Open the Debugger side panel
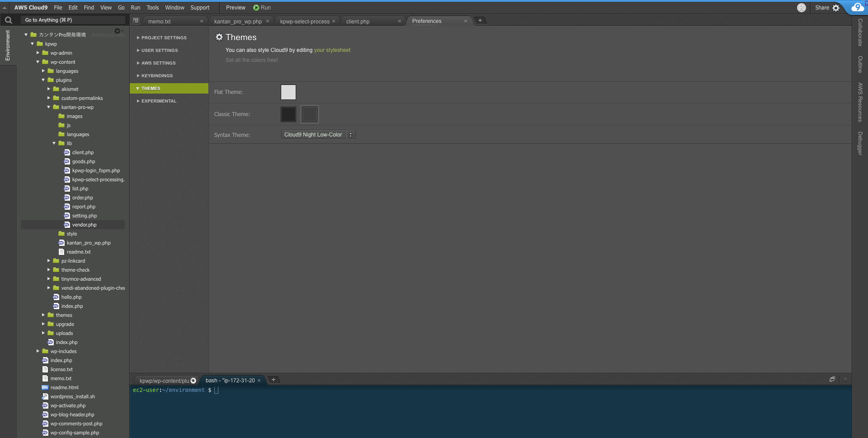This screenshot has height=438, width=868. [860, 143]
